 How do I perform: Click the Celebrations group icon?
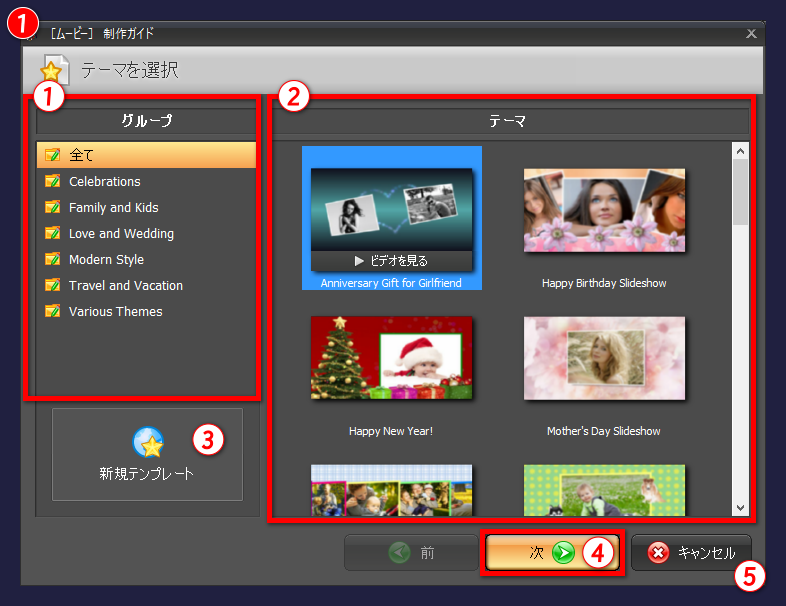(x=53, y=182)
